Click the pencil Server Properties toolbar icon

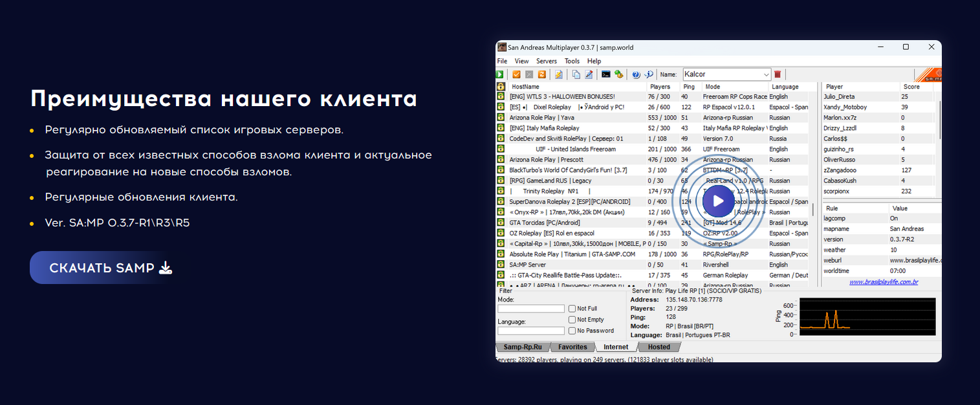589,74
